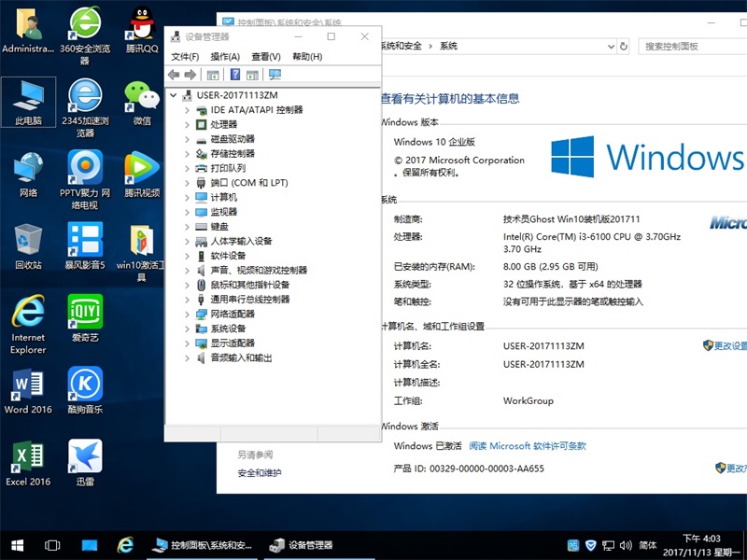The height and width of the screenshot is (560, 747).
Task: Open the address bar history dropdown arrow
Action: [609, 46]
